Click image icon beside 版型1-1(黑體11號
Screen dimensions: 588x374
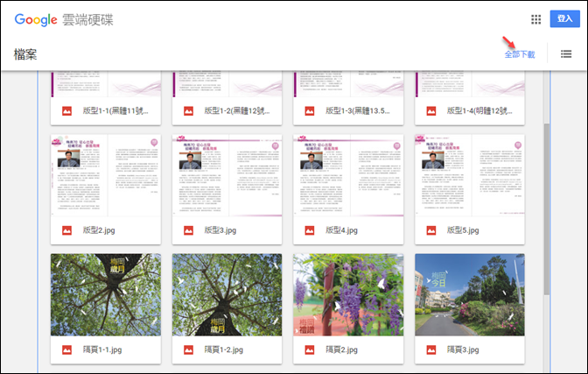pos(66,111)
